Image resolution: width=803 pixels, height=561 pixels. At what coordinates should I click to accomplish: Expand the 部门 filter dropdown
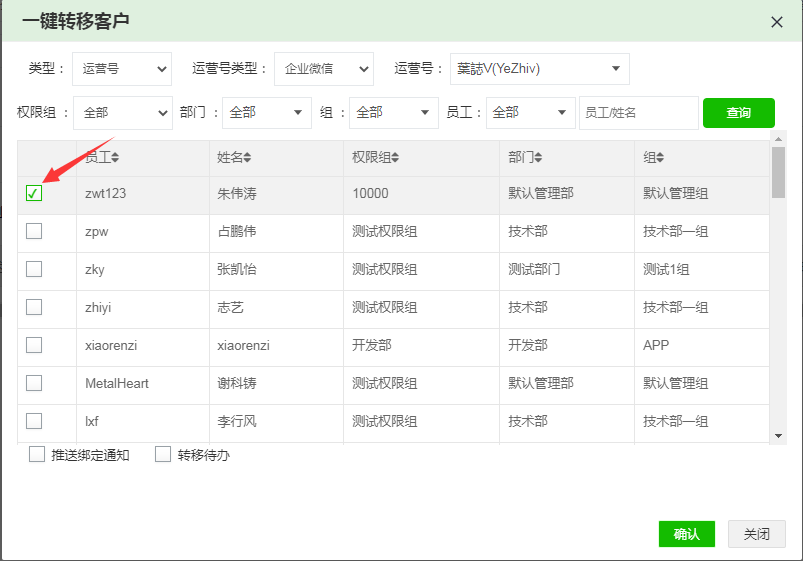[267, 113]
